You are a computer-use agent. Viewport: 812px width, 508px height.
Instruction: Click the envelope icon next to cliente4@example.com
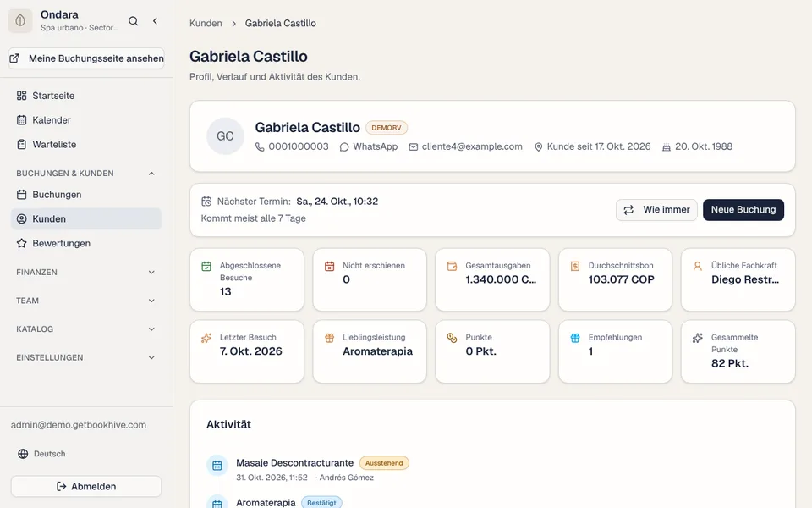[x=414, y=147]
